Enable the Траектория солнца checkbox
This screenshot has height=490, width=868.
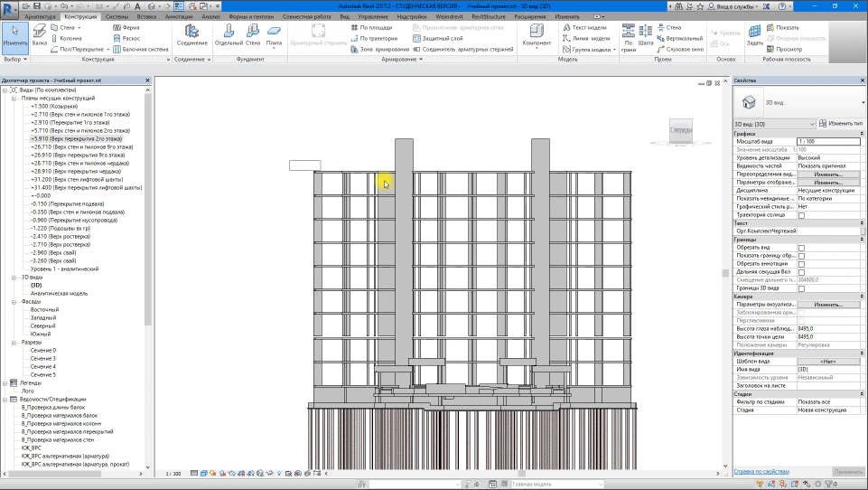pos(801,215)
